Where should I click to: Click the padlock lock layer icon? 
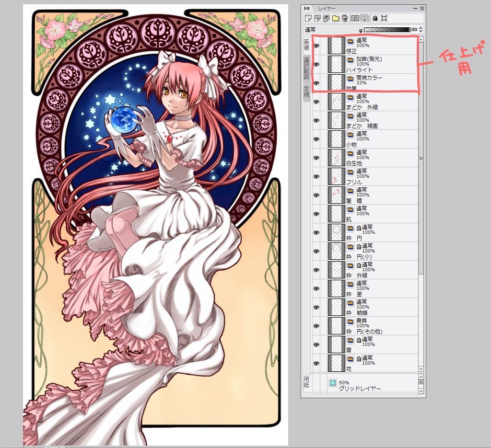[x=375, y=18]
